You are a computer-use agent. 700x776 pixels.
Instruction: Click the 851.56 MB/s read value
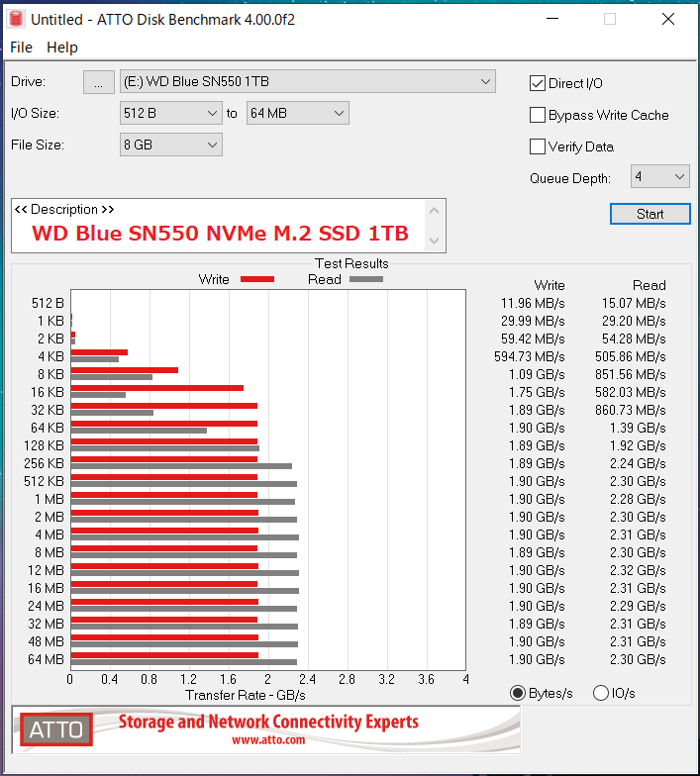coord(630,374)
